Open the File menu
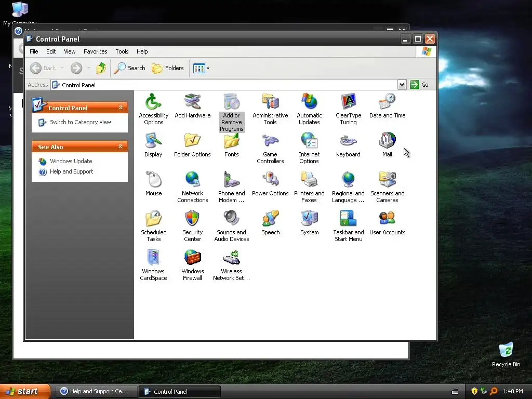 coord(34,51)
